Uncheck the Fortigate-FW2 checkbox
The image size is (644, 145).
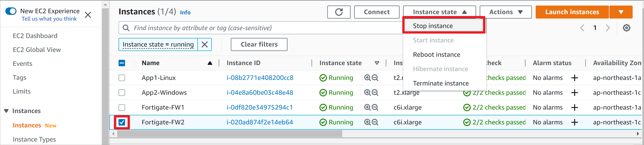point(122,122)
